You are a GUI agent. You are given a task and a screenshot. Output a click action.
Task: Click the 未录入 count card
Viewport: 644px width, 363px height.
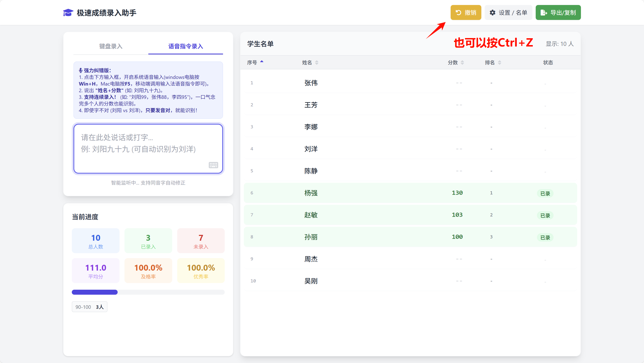(x=201, y=241)
